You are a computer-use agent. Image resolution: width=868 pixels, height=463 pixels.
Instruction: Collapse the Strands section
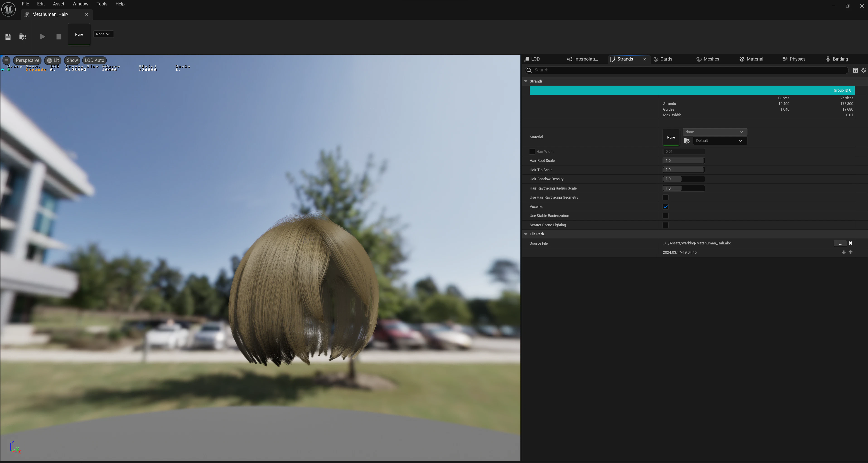click(x=526, y=81)
